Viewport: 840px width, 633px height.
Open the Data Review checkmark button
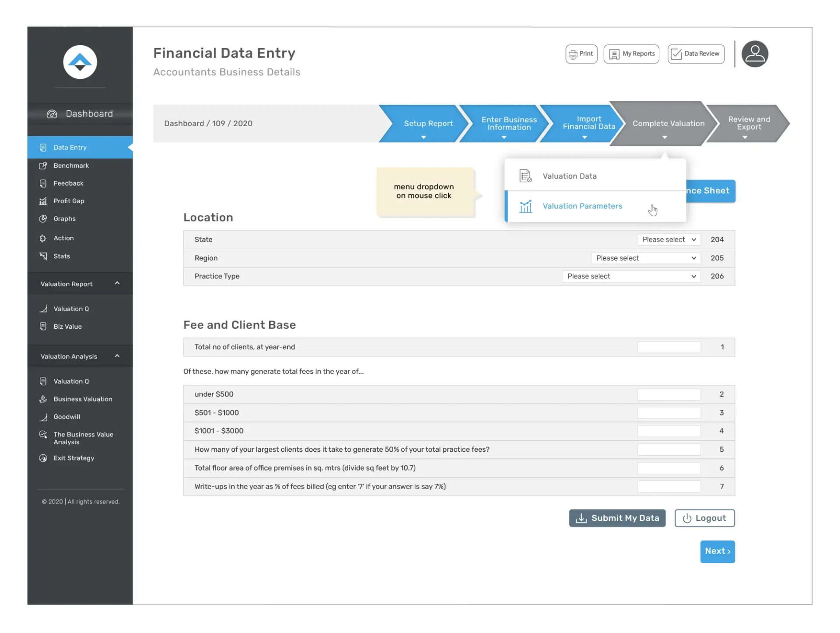696,54
